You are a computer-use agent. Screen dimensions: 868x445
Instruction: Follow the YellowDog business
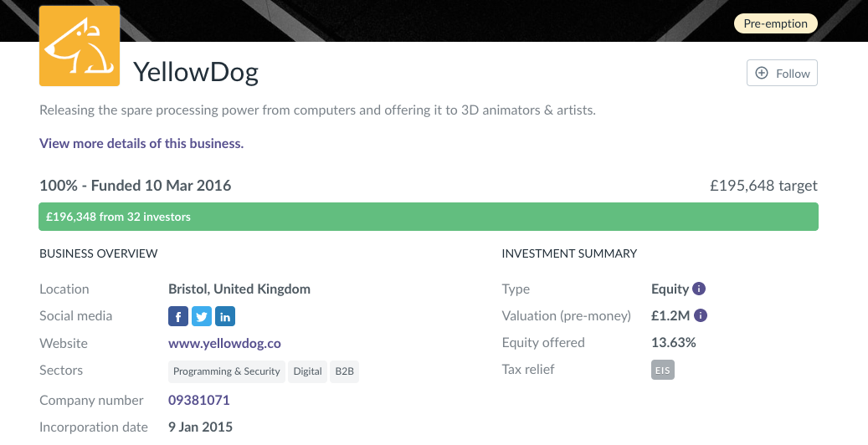click(782, 74)
